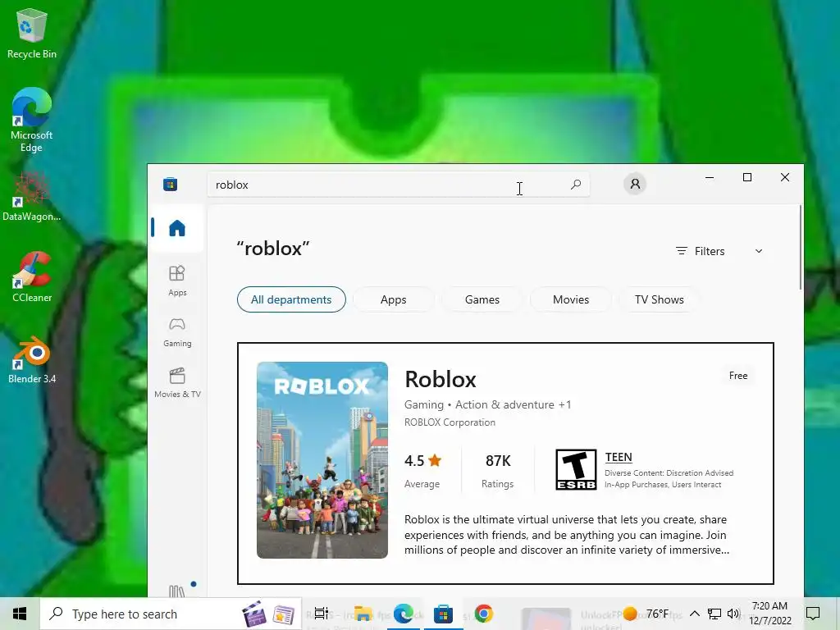Image resolution: width=840 pixels, height=630 pixels.
Task: Click the Free price label
Action: click(x=738, y=376)
